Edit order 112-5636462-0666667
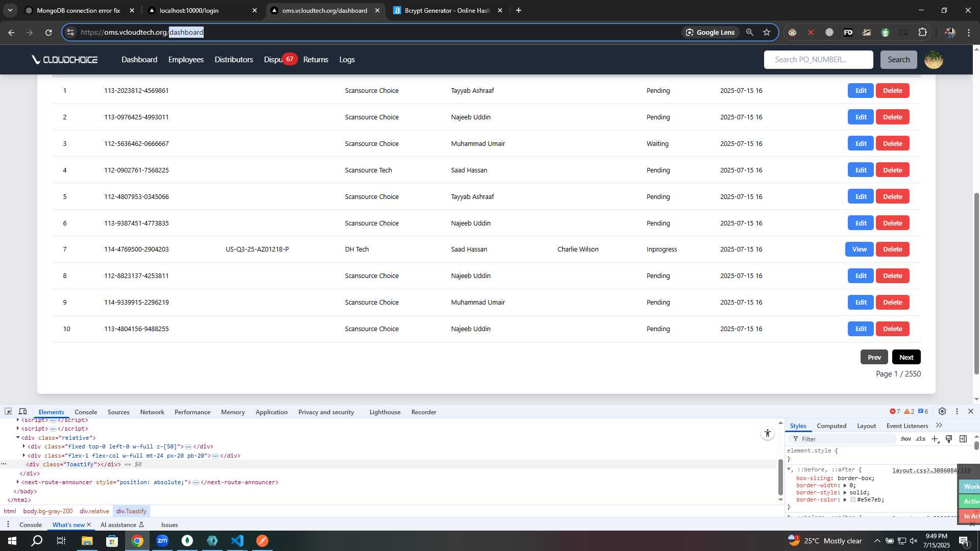The width and height of the screenshot is (980, 551). [x=861, y=144]
